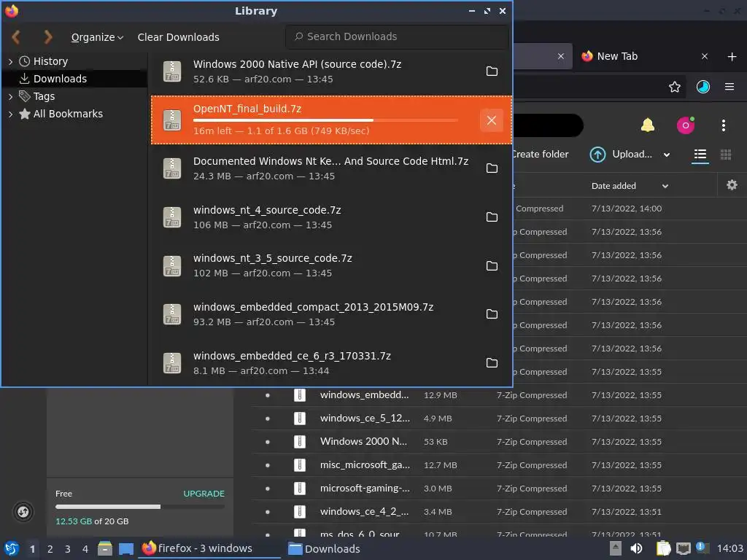Viewport: 747px width, 560px height.
Task: Select windows_embedded_compact_2013_2015M09.7z download entry
Action: 331,314
